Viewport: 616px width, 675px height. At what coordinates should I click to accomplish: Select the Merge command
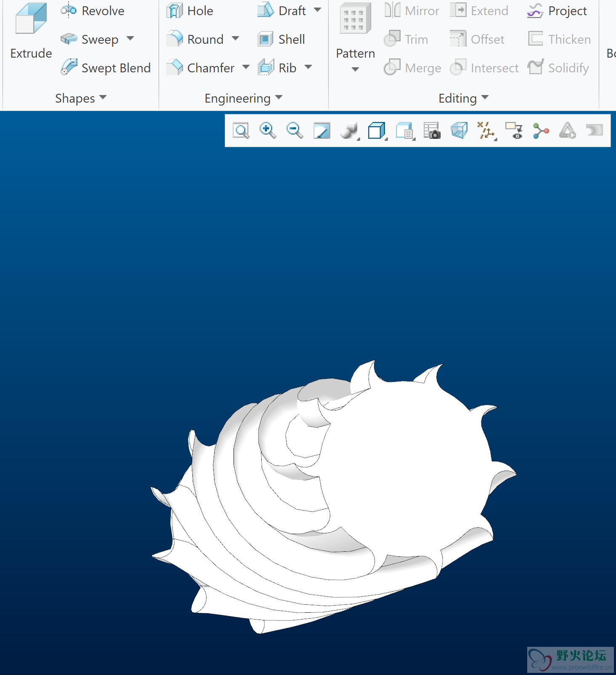(413, 68)
